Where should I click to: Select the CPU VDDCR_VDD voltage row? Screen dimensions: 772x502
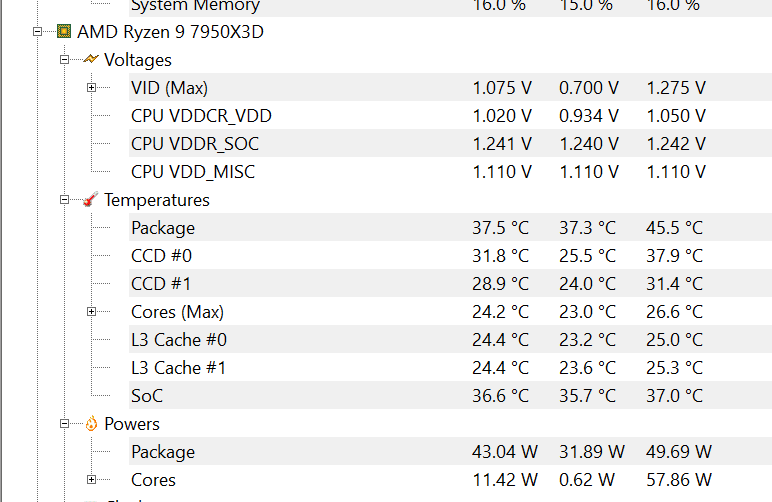[201, 116]
